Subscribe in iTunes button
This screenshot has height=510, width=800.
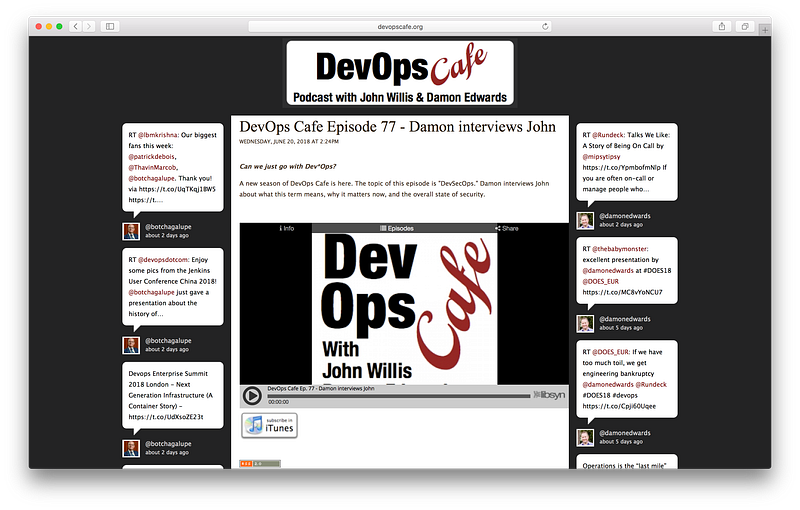[x=269, y=425]
